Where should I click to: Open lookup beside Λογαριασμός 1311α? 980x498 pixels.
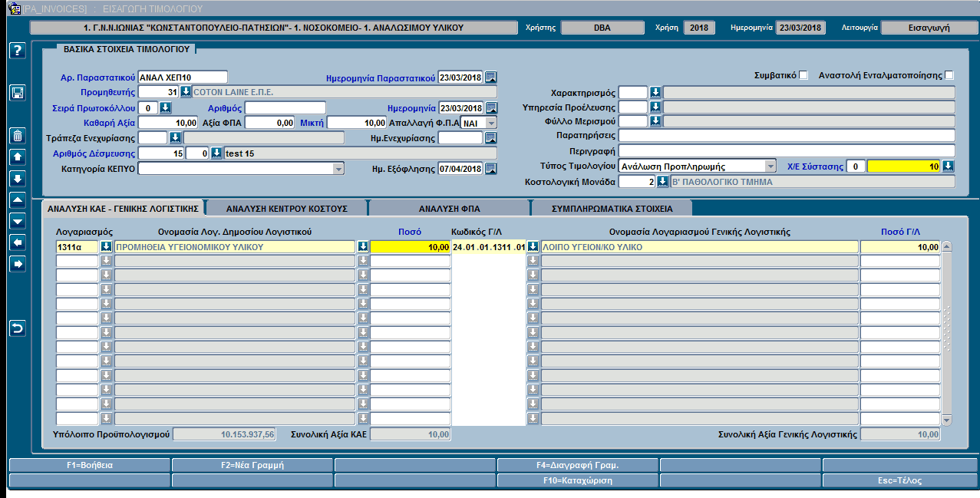click(107, 247)
